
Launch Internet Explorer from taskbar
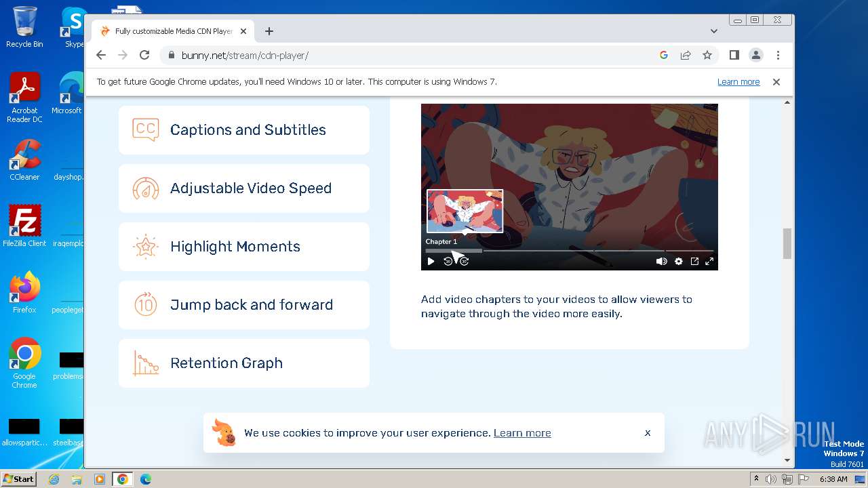[54, 479]
